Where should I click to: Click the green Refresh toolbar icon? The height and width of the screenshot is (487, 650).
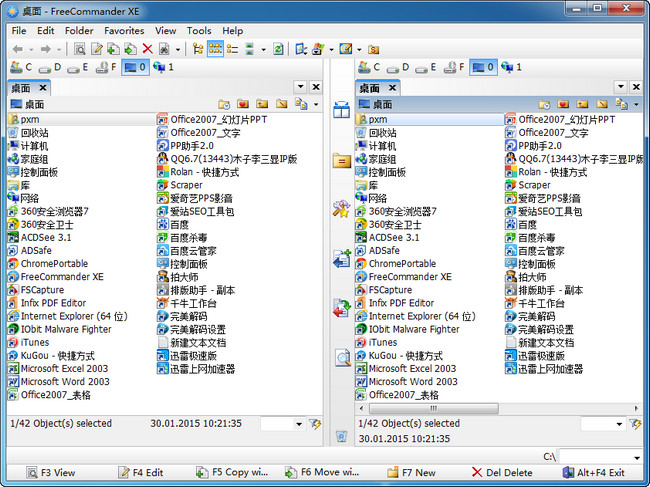pos(278,49)
